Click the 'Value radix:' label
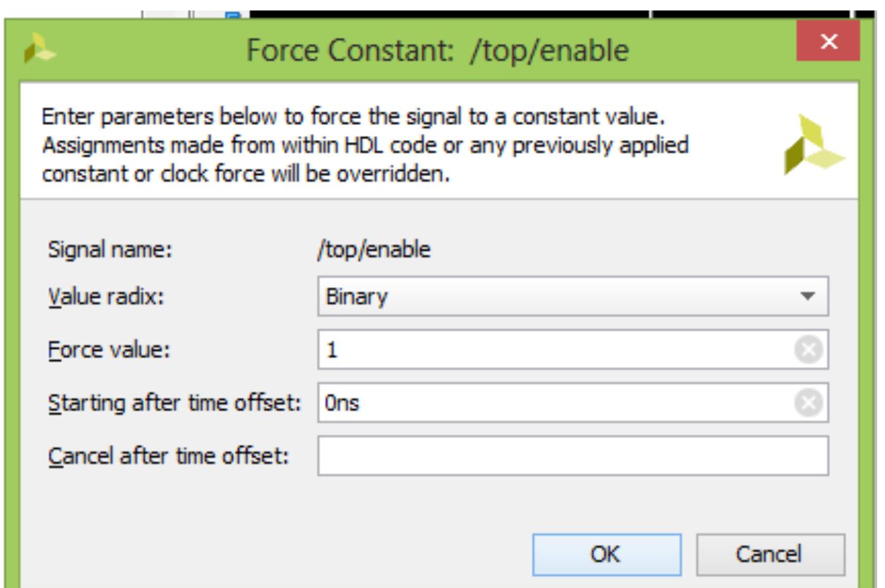The width and height of the screenshot is (885, 588). 105,297
